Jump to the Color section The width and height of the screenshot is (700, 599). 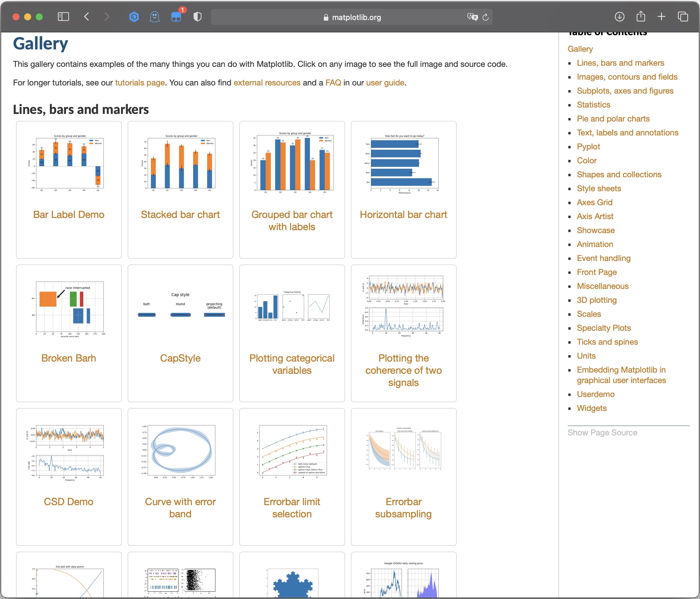[x=587, y=160]
